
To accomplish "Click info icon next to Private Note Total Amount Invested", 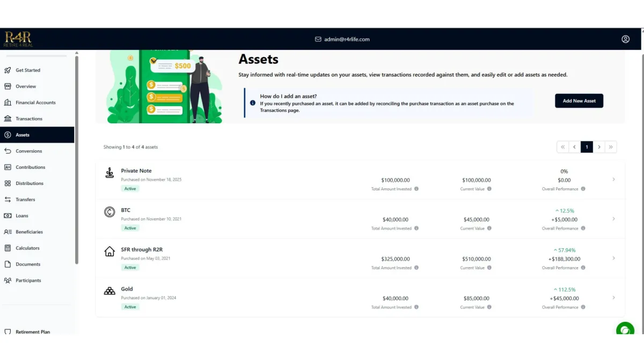I will [416, 189].
